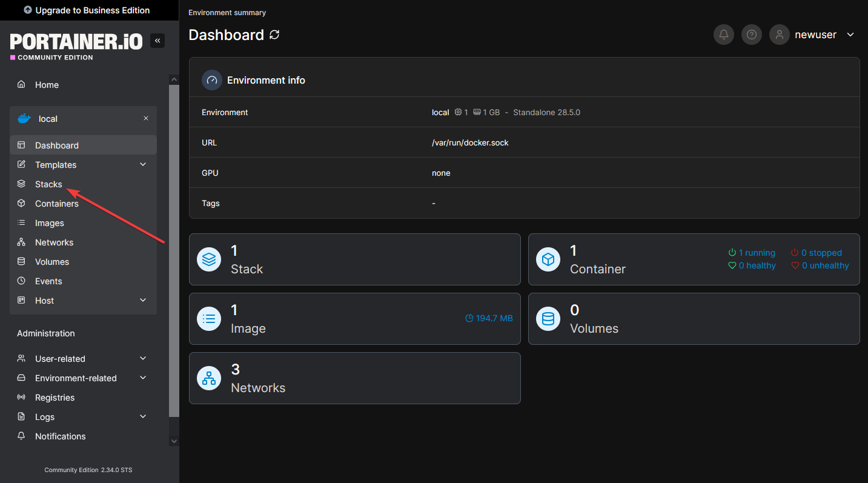Click the Networks tile icon
This screenshot has height=483, width=868.
click(x=209, y=378)
